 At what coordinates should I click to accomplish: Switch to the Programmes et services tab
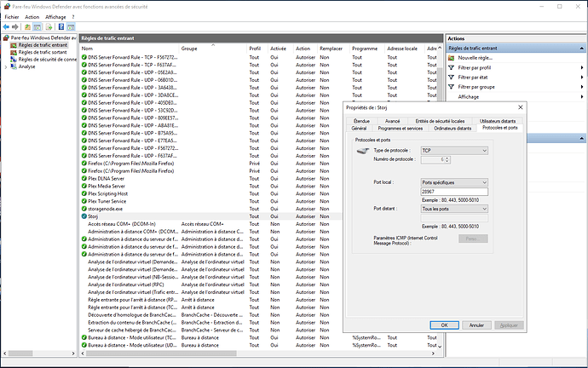coord(401,128)
